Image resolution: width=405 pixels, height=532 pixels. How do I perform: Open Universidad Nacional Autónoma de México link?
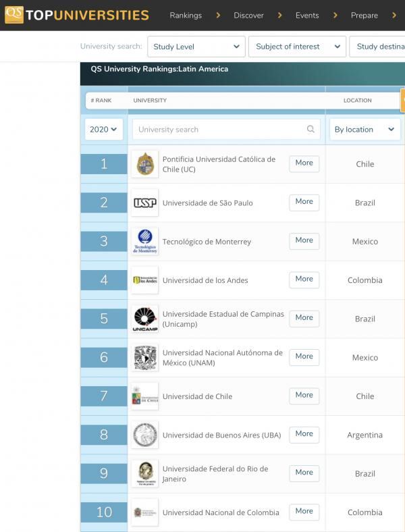[x=223, y=358]
